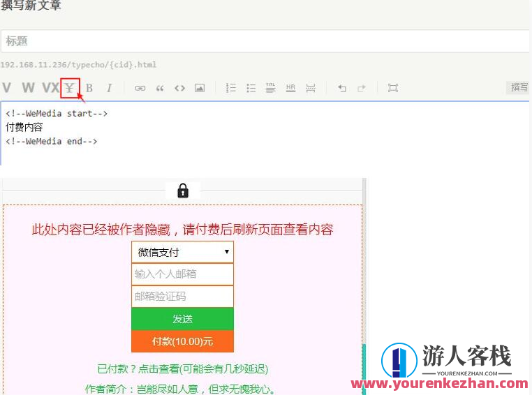This screenshot has width=532, height=395.
Task: Insert the read-more page break
Action: click(311, 88)
